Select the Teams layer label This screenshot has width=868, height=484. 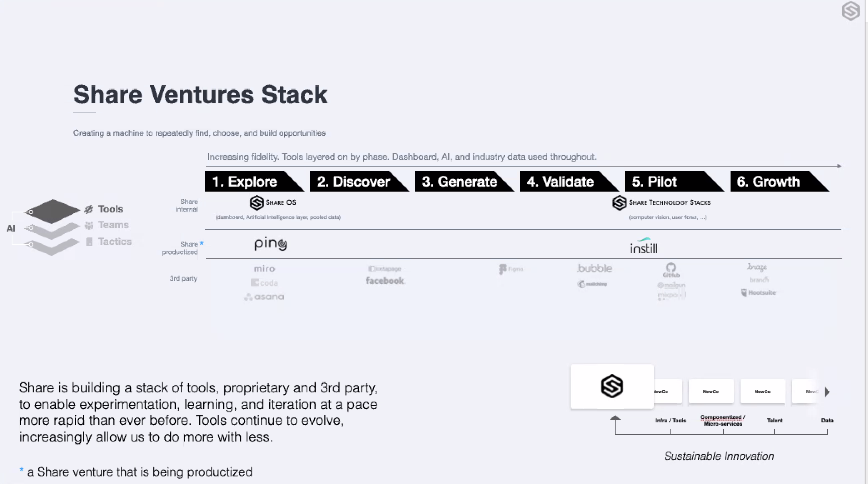click(113, 225)
